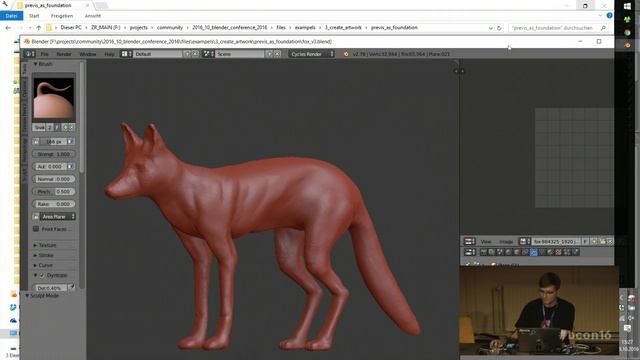This screenshot has height=360, width=640.
Task: Click the previs_as_foundation search box
Action: tap(558, 28)
